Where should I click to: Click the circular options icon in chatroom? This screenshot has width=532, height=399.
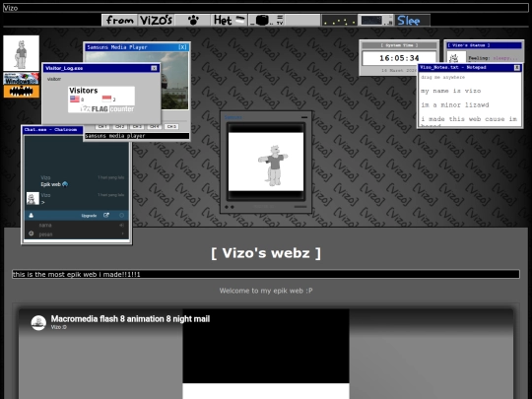121,215
